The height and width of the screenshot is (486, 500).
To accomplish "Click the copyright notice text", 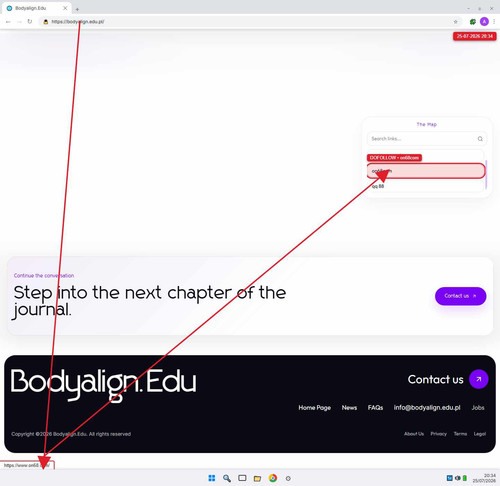I will (x=71, y=434).
